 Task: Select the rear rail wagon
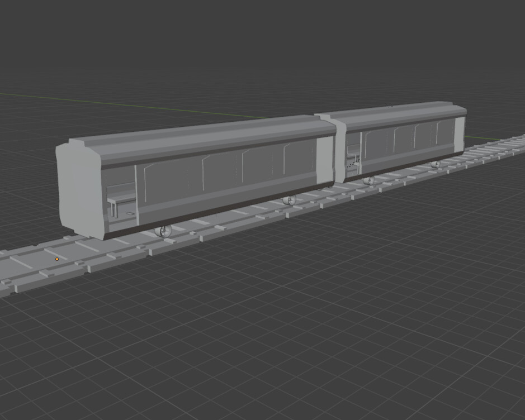pos(403,140)
